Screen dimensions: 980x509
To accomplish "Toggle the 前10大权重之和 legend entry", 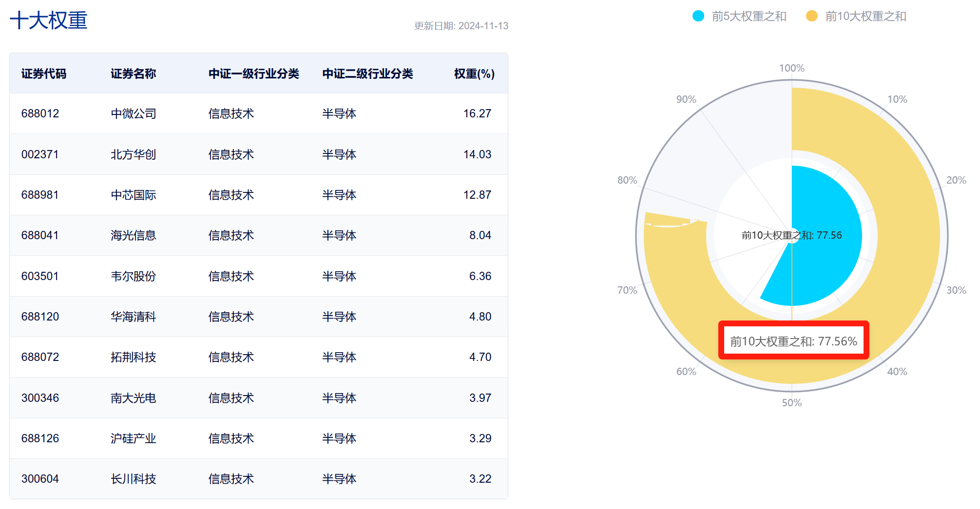I will (x=856, y=16).
